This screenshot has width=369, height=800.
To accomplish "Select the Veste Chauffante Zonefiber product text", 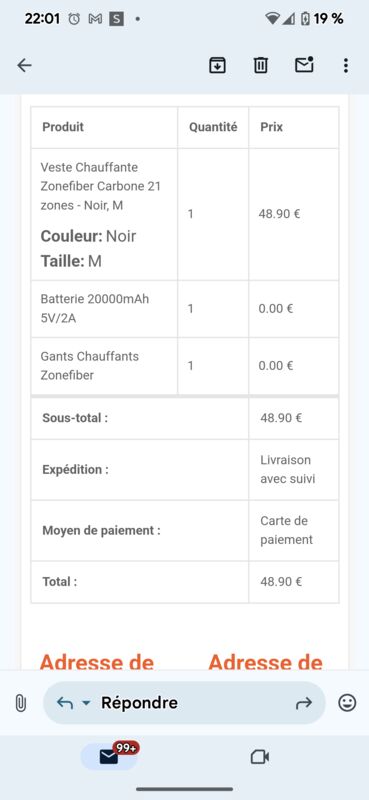I will point(101,186).
